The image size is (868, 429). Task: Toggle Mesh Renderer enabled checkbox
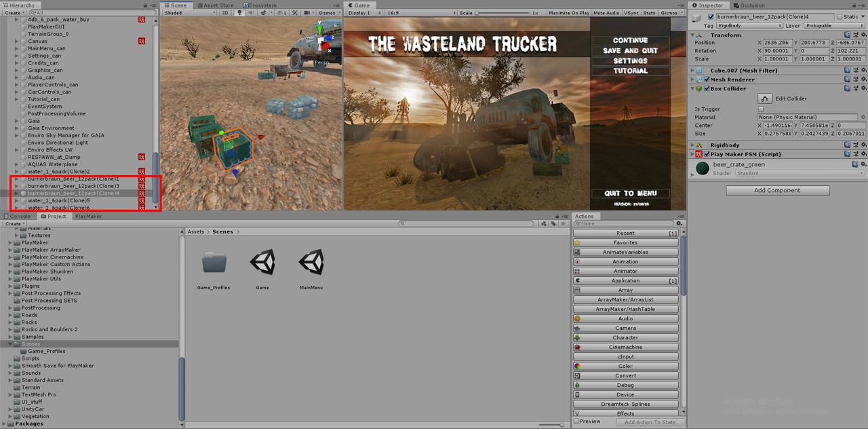(707, 79)
